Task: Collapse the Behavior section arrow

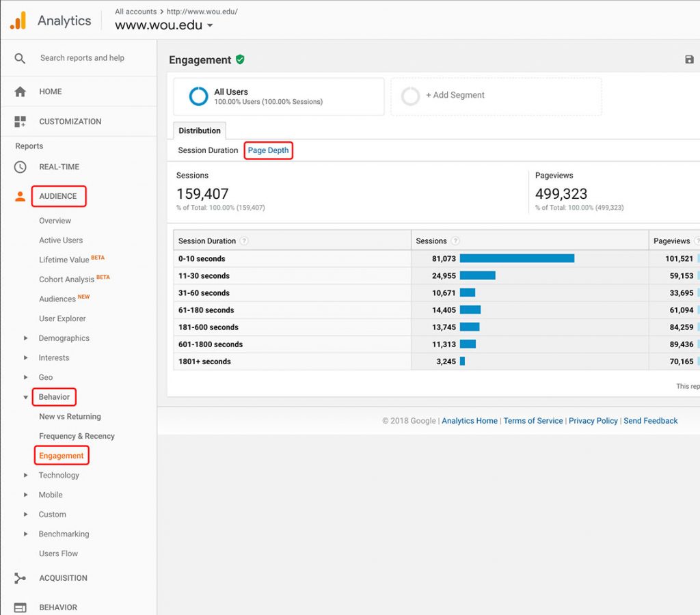Action: click(25, 397)
